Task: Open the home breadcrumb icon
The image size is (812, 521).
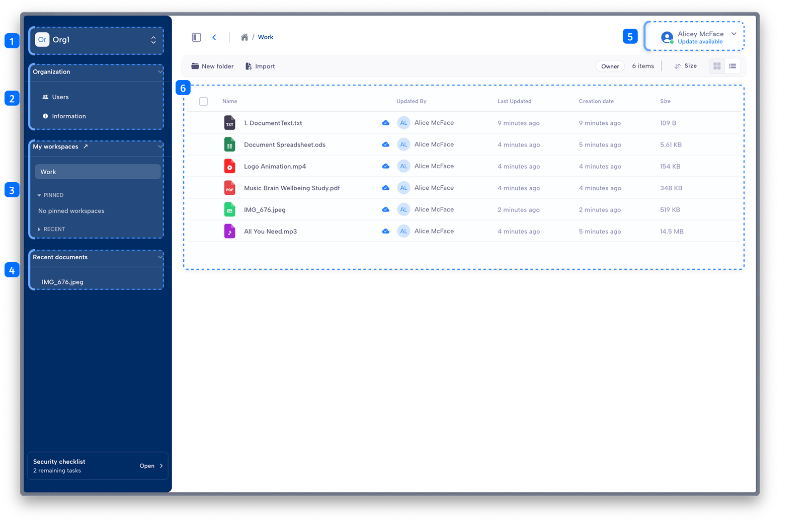Action: click(x=245, y=37)
